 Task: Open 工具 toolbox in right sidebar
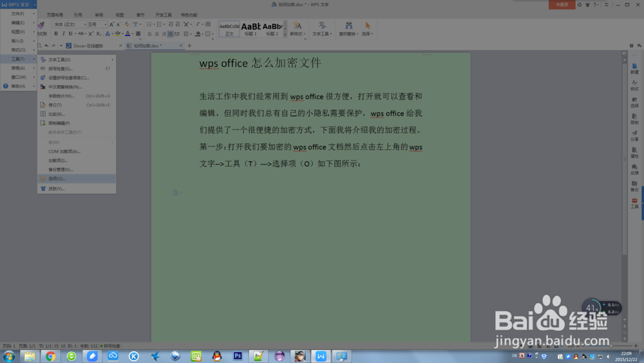tap(634, 203)
